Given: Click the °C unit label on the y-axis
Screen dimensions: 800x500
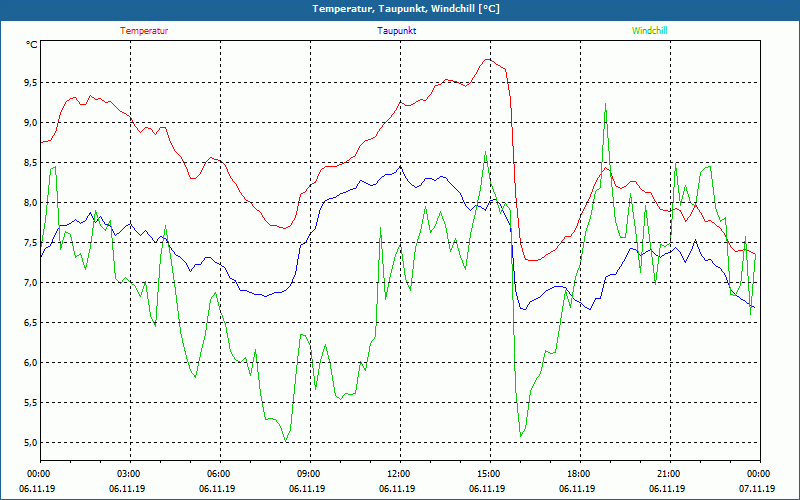Looking at the screenshot, I should point(31,45).
